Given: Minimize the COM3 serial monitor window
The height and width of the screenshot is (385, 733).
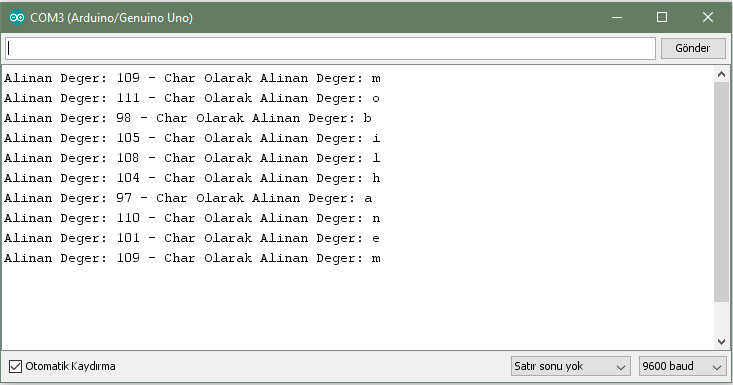Looking at the screenshot, I should coord(617,18).
